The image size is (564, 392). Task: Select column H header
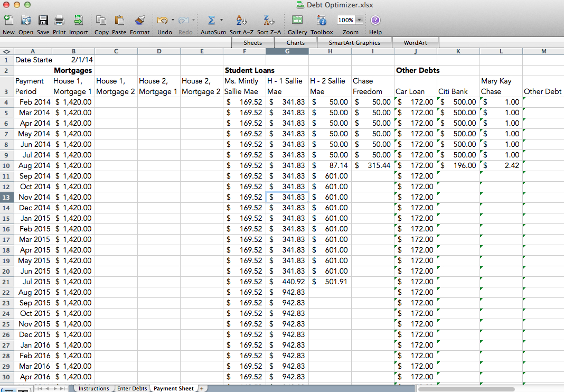330,51
